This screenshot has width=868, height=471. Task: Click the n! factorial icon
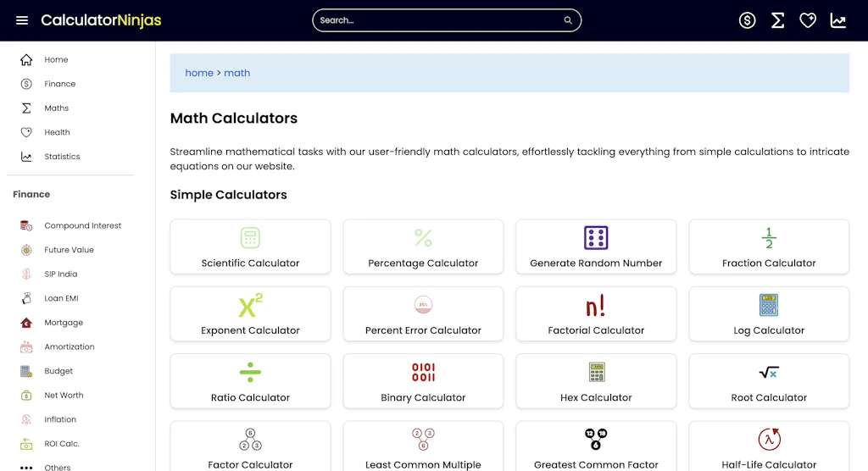[596, 306]
